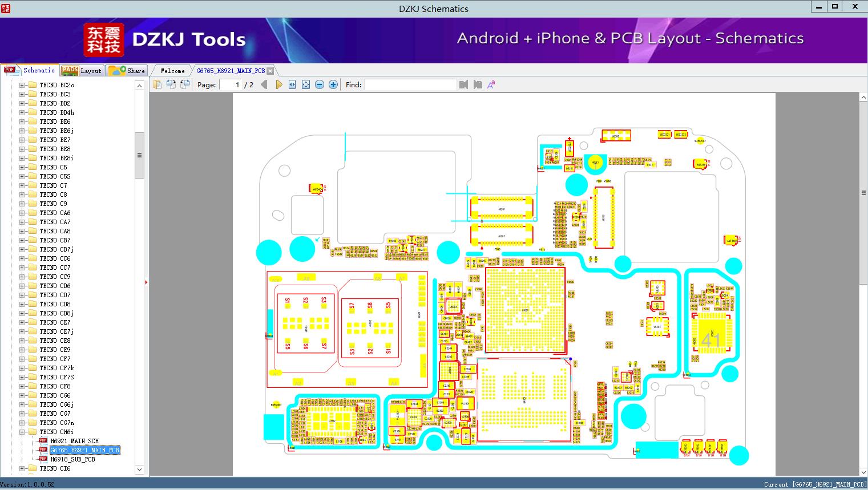Expand the TECNO BC2c folder

(x=22, y=85)
